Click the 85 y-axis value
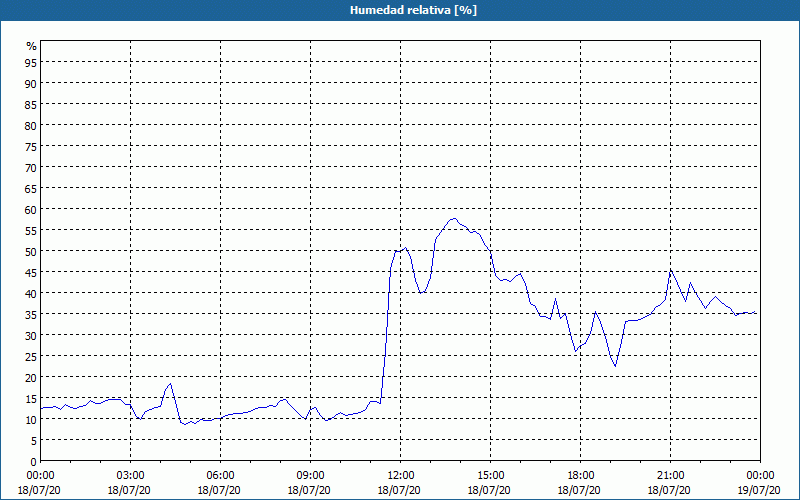Viewport: 800px width, 500px height. (31, 105)
